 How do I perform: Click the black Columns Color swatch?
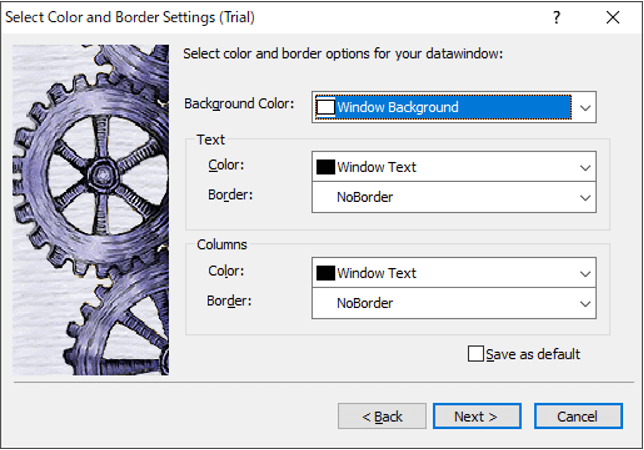point(325,273)
